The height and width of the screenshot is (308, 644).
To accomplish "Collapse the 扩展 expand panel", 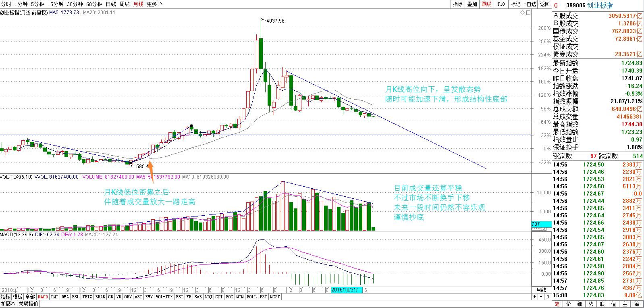I will pyautogui.click(x=8, y=304).
